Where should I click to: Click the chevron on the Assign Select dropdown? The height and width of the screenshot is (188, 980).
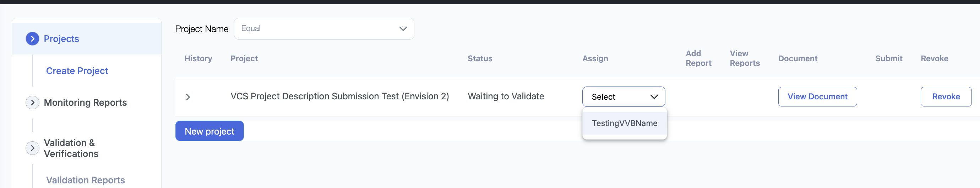tap(654, 97)
